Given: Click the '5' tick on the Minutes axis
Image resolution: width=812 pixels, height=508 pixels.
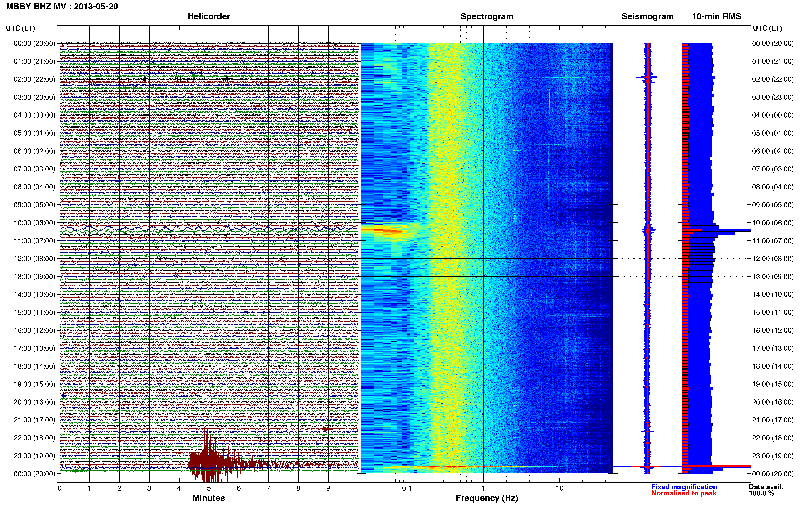Looking at the screenshot, I should [209, 488].
